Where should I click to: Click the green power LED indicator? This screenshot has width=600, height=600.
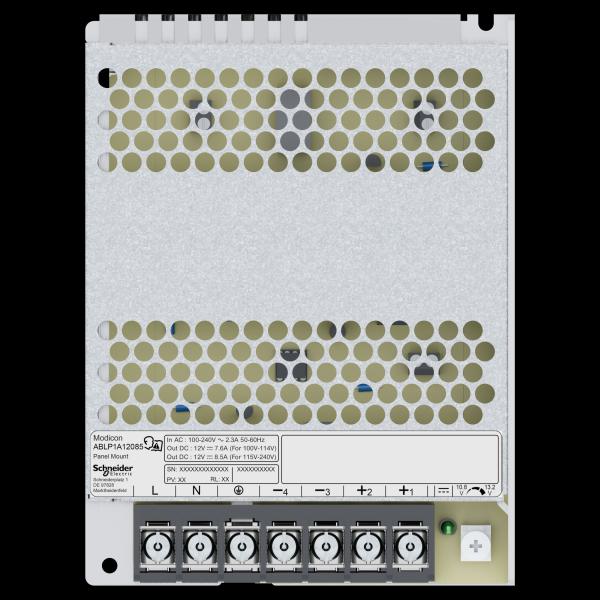(x=449, y=528)
